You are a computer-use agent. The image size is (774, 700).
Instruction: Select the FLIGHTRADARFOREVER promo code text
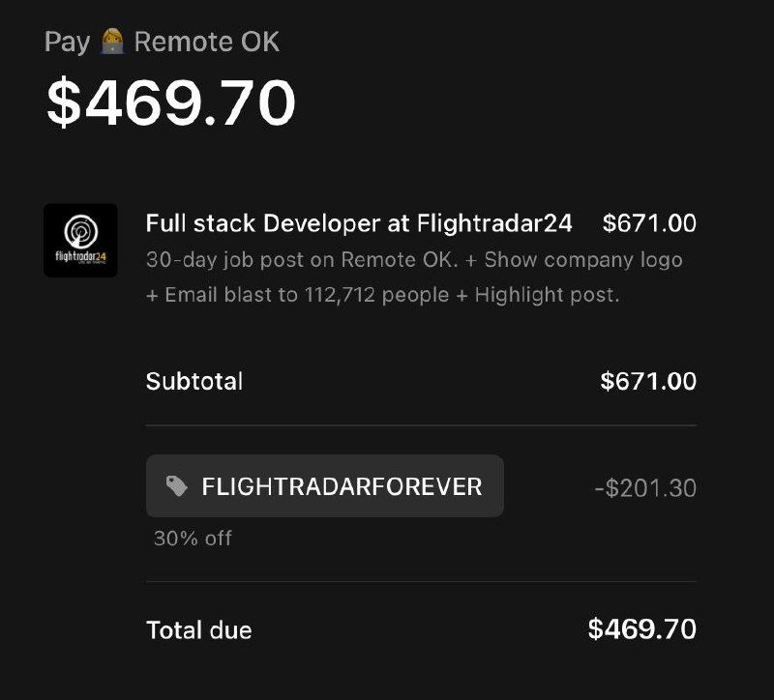(342, 486)
